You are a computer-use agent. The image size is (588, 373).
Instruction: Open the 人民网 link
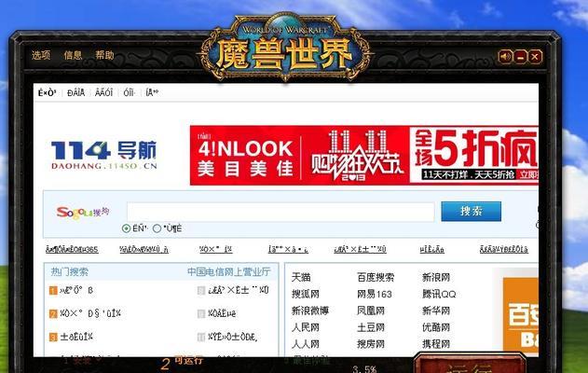click(x=306, y=327)
